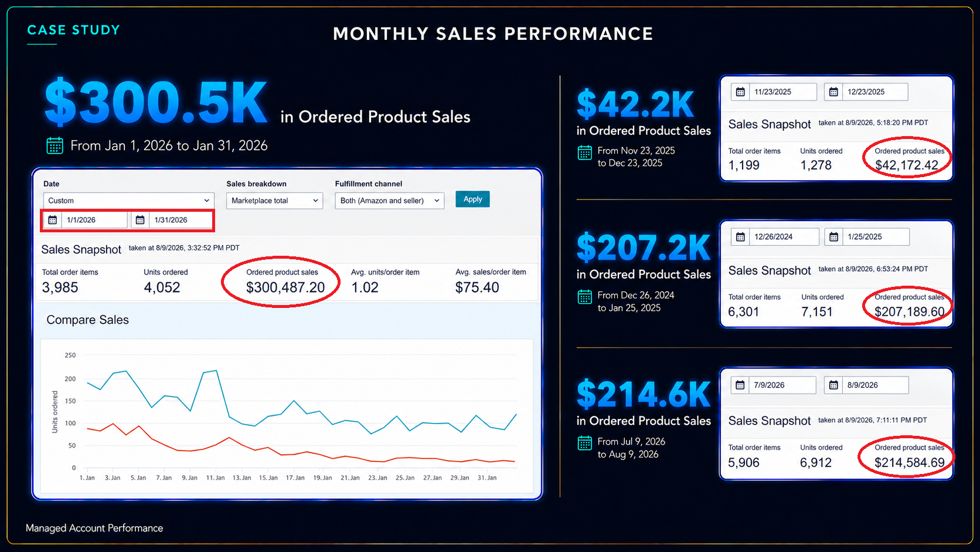Click the $214,584.69 ordered product sales value

click(910, 463)
